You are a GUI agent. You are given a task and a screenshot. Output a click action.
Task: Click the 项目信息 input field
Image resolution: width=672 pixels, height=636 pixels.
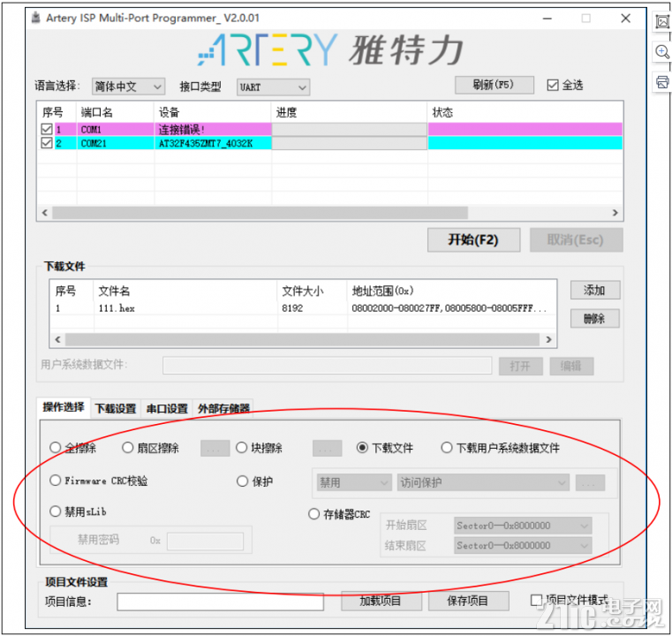pyautogui.click(x=220, y=602)
